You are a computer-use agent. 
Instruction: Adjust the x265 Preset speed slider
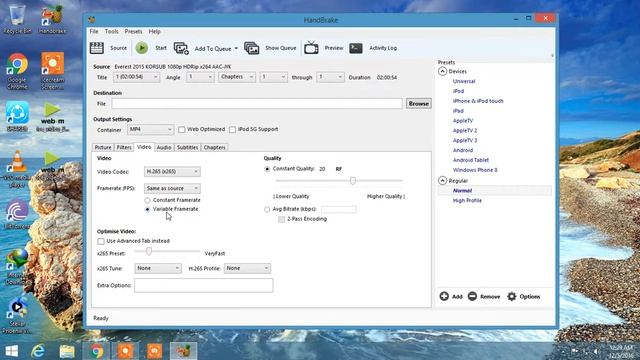pyautogui.click(x=149, y=251)
